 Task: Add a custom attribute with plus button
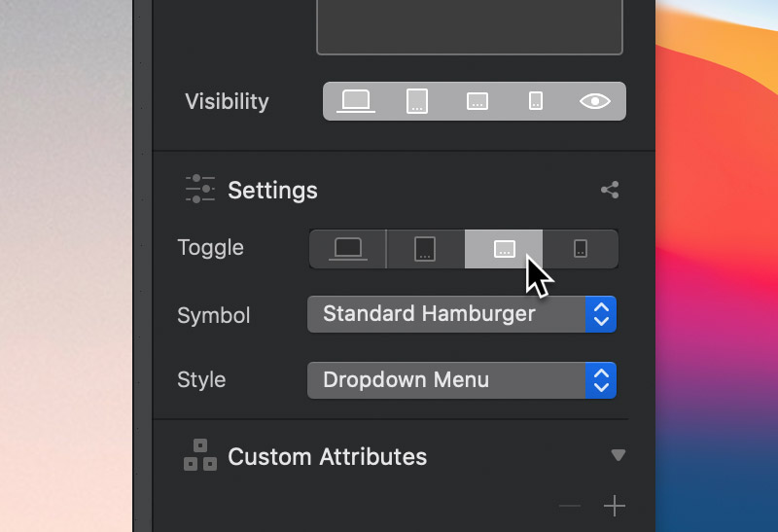pos(615,506)
